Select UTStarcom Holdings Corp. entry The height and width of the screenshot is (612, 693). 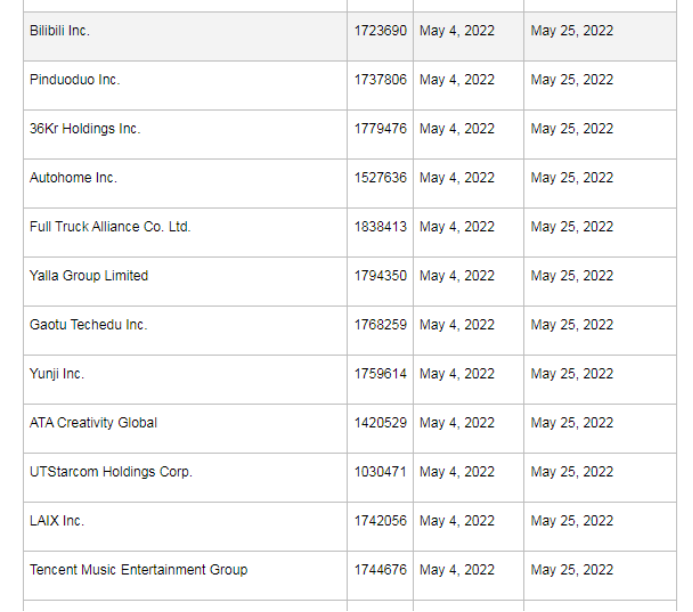point(111,472)
